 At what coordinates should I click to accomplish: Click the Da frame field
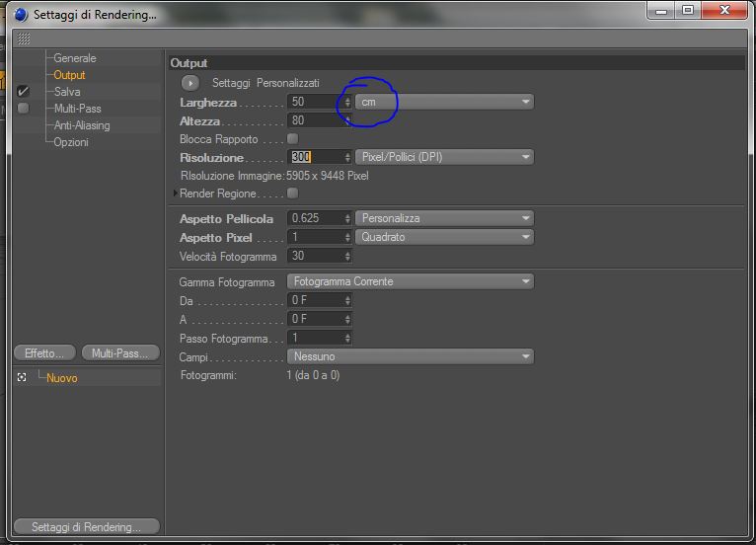(315, 300)
